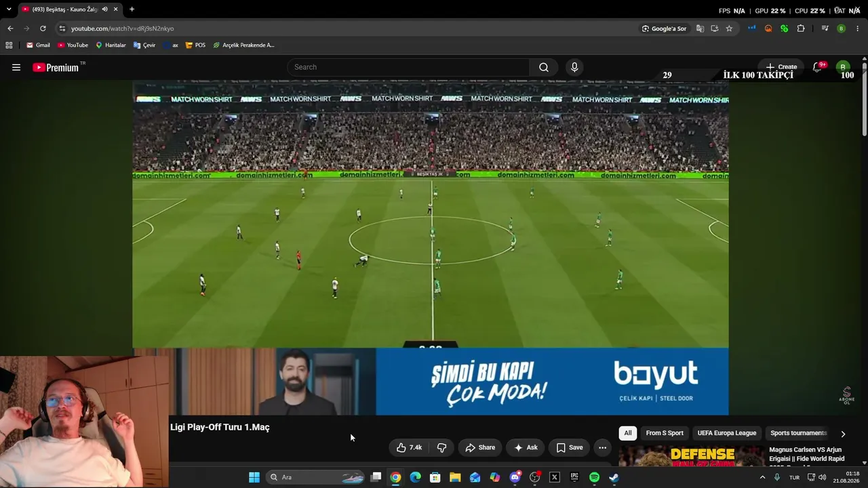The image size is (868, 488).
Task: Open the Haritalar bookmark
Action: pos(111,45)
